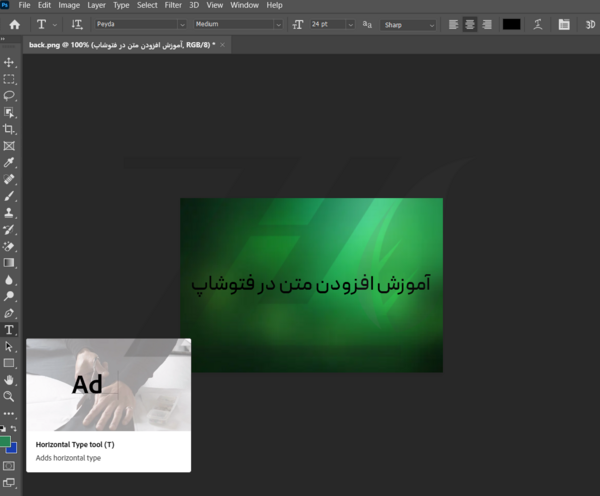Select the Clone Stamp tool
Screen dimensions: 600x496
click(x=9, y=213)
